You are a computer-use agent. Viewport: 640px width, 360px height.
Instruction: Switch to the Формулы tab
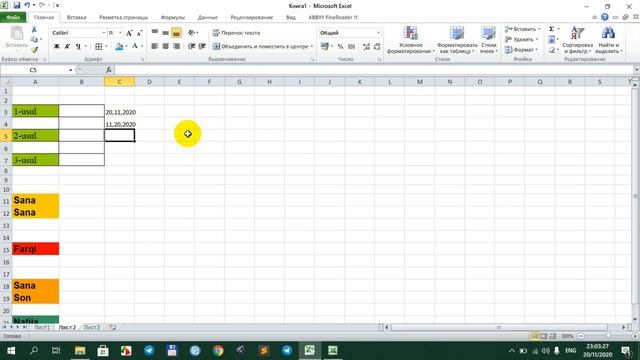[173, 18]
